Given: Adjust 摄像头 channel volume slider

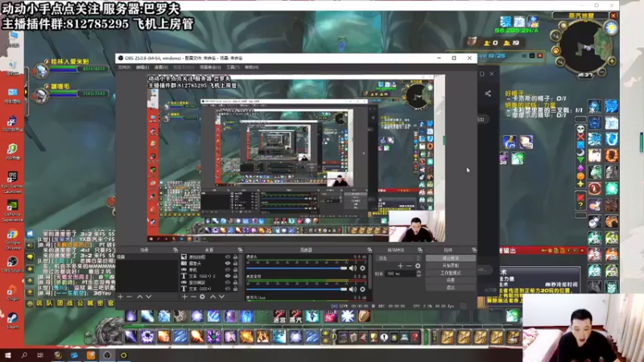Looking at the screenshot, I should [296, 268].
